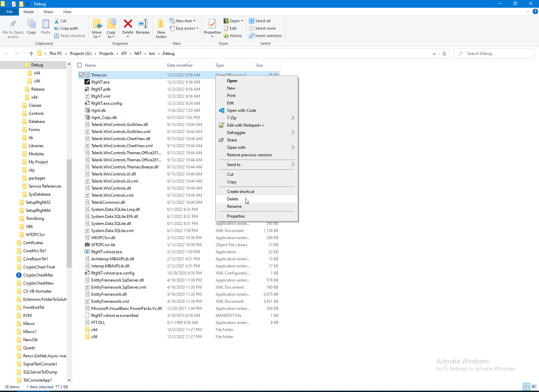Minimize the ribbon with the chevron
Viewport: 539px width, 392px height.
528,12
